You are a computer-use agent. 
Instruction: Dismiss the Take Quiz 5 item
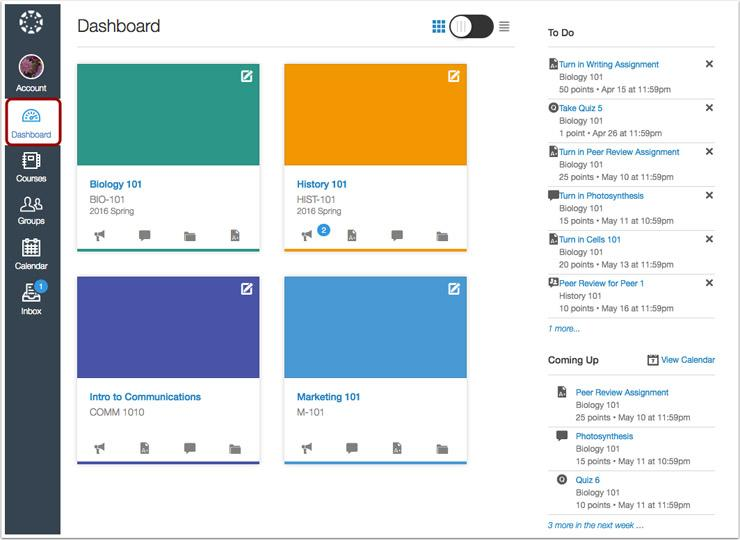click(x=709, y=108)
